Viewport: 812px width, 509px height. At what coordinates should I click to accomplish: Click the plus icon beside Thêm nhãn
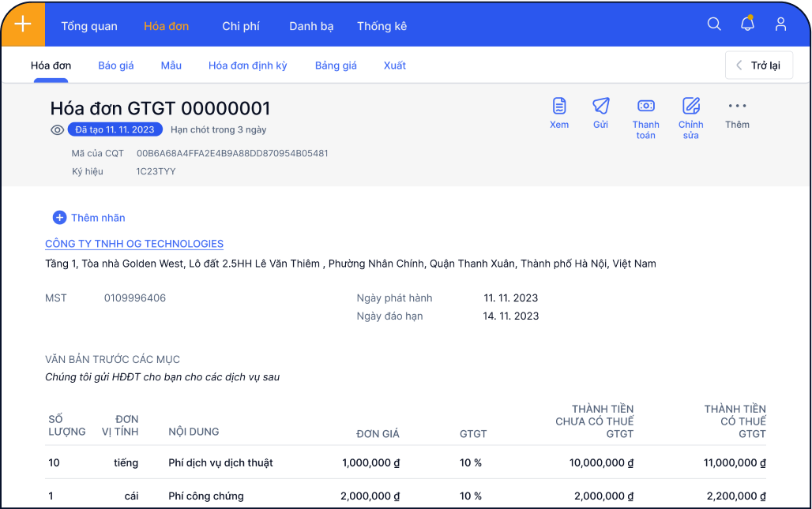(x=59, y=218)
